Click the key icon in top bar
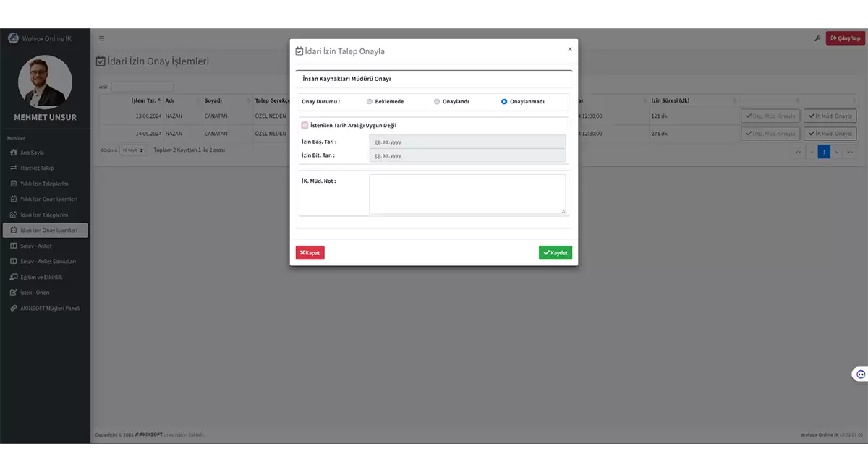The width and height of the screenshot is (868, 472). tap(817, 38)
